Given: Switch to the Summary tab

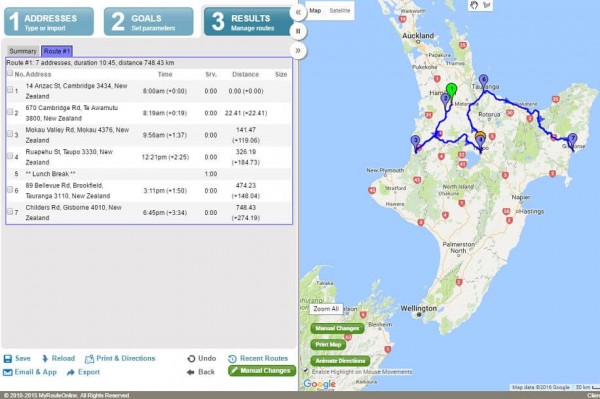Looking at the screenshot, I should (x=23, y=51).
